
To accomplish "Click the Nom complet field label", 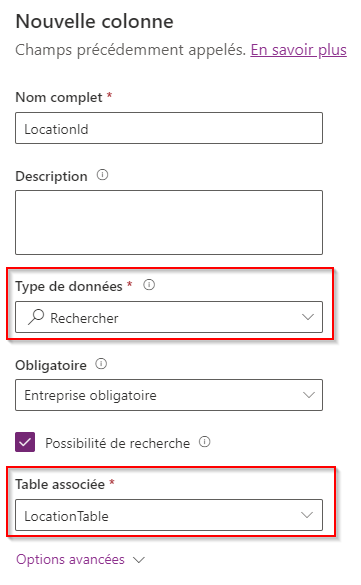I will pos(59,97).
